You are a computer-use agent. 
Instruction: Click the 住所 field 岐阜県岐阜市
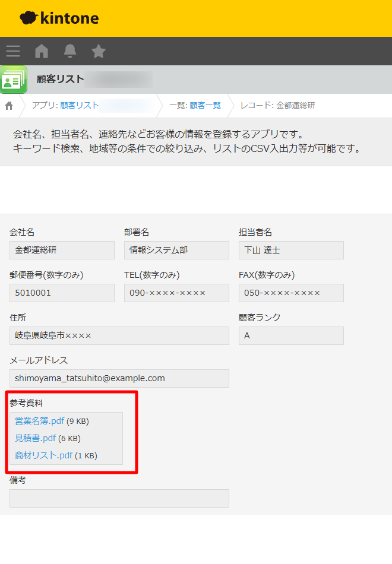click(119, 336)
